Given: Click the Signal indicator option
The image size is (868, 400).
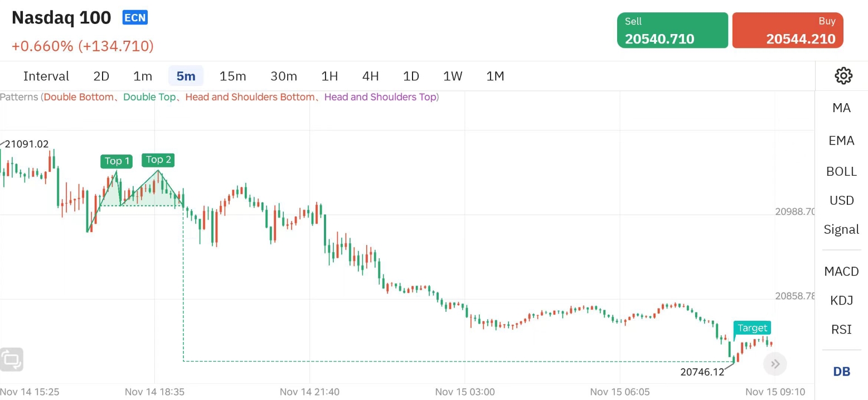Looking at the screenshot, I should pos(841,229).
